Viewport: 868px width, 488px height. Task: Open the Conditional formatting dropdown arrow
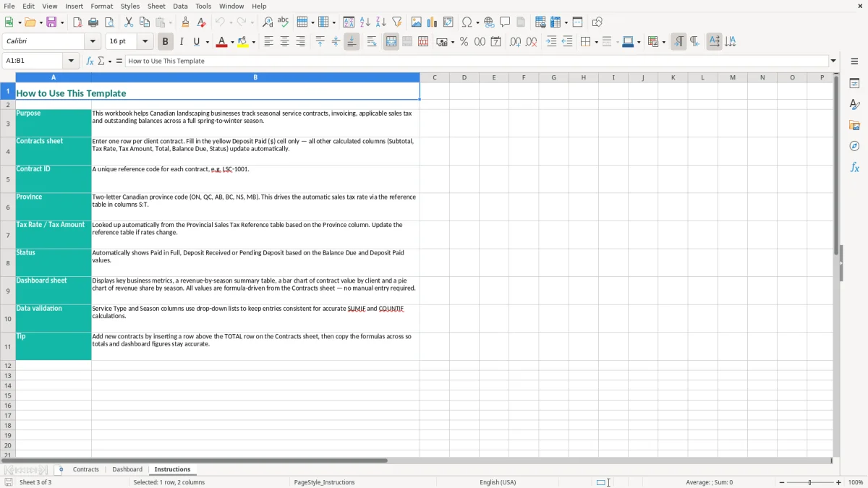(663, 42)
